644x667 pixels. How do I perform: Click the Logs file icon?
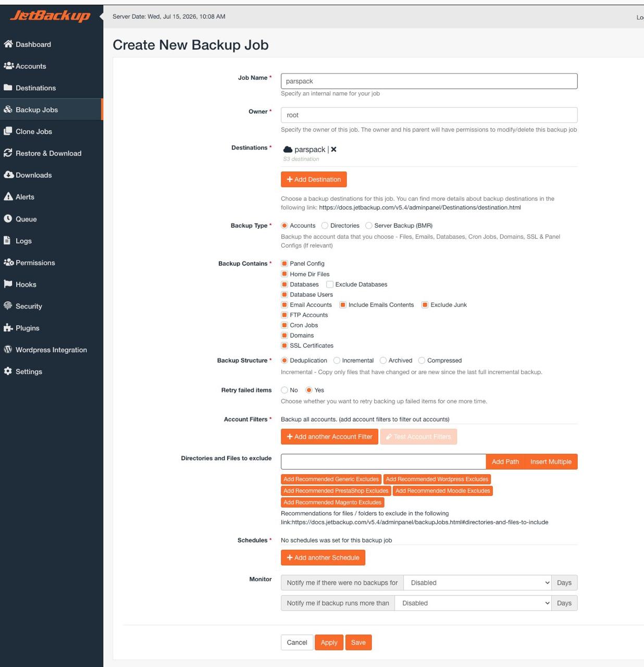click(x=7, y=240)
